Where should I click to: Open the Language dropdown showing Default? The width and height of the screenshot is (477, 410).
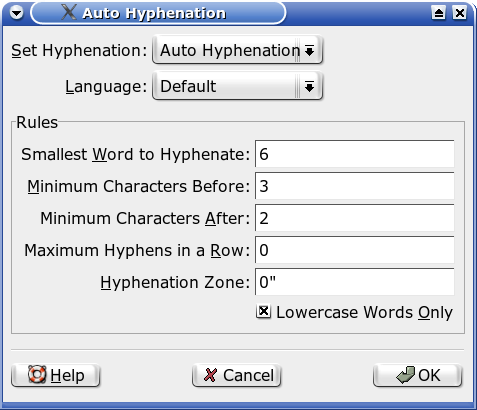click(237, 86)
